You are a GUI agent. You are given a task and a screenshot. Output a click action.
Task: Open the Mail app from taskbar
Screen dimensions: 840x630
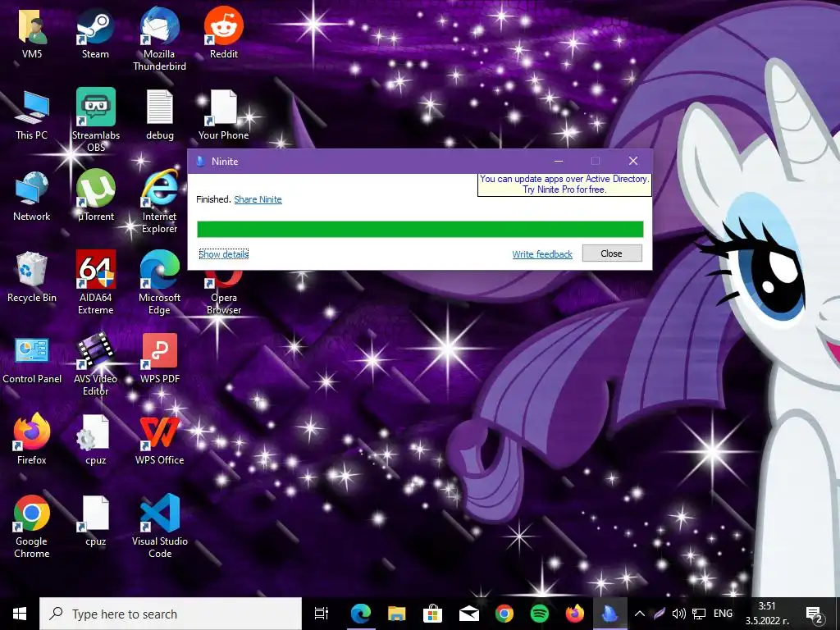click(x=468, y=614)
